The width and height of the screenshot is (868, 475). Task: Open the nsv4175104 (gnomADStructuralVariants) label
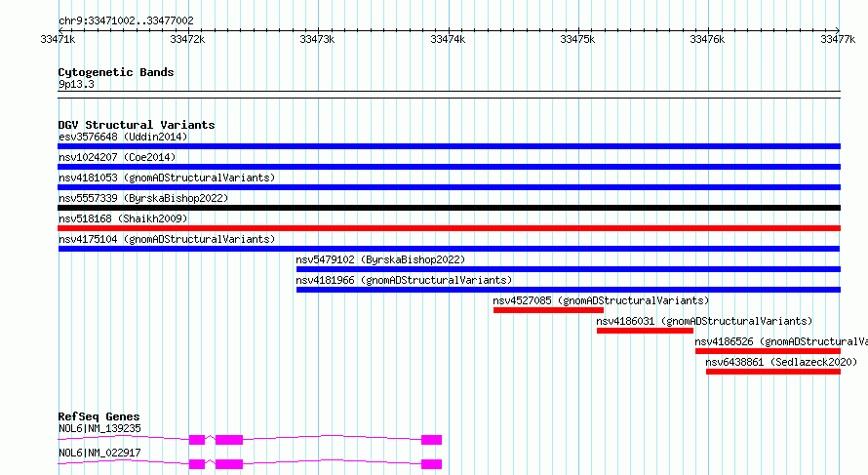(167, 239)
